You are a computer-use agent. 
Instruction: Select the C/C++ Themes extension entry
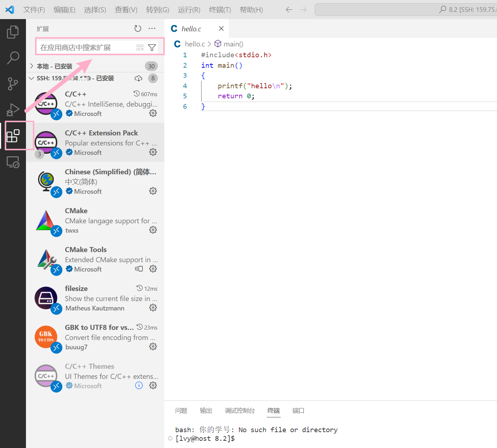[x=95, y=376]
